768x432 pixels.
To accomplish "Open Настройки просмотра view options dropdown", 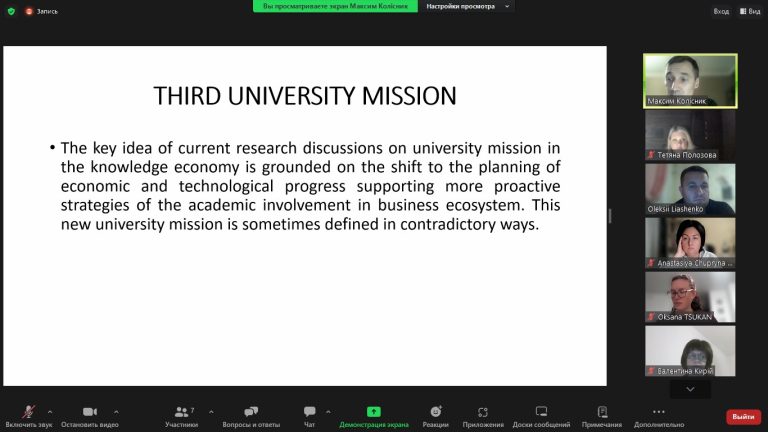I will [x=467, y=6].
